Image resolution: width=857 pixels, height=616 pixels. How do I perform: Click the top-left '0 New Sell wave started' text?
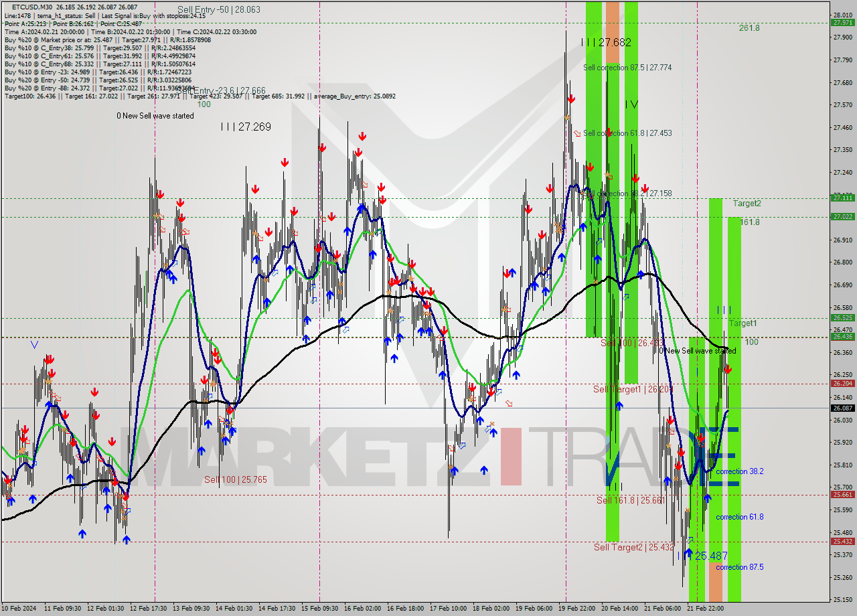point(155,116)
